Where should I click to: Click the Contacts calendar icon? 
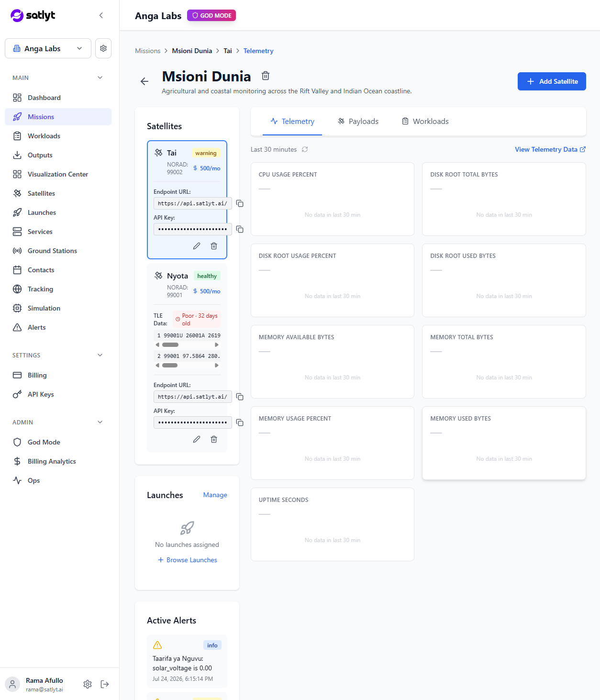click(17, 270)
